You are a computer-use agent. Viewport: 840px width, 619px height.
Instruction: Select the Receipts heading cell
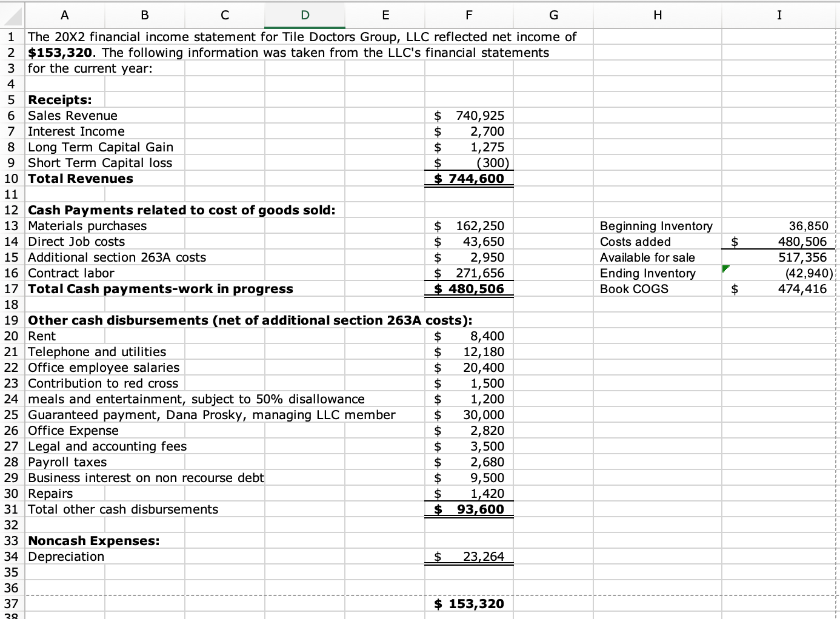[x=60, y=100]
